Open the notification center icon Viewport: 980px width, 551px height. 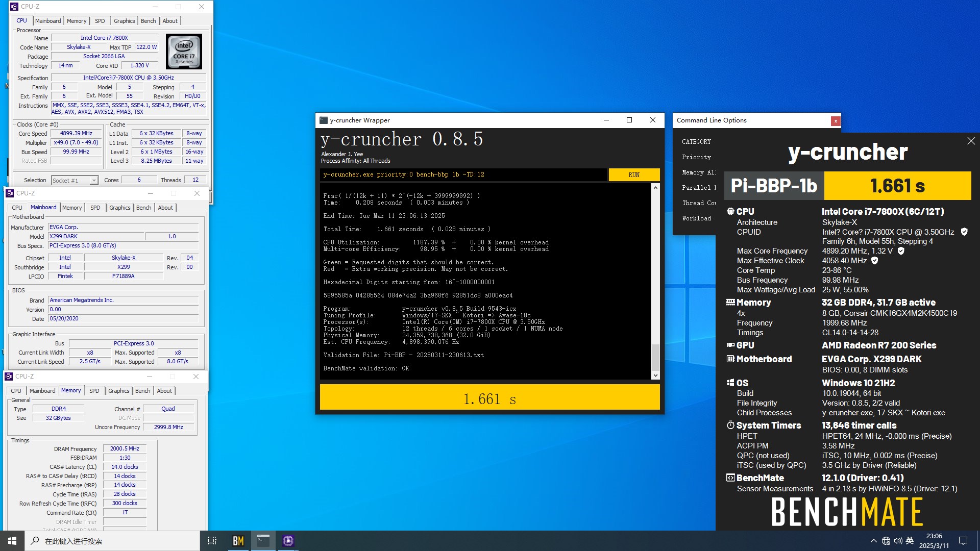(963, 541)
